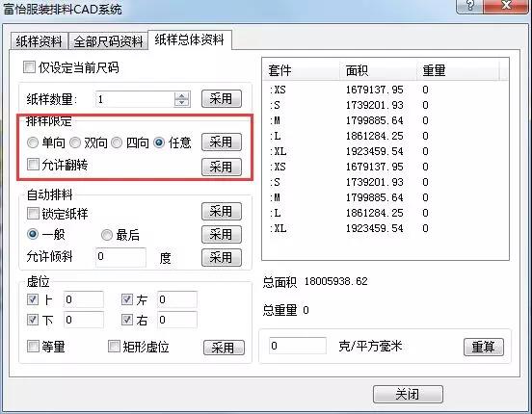The image size is (532, 414).
Task: Click the 重量 column header
Action: [458, 70]
